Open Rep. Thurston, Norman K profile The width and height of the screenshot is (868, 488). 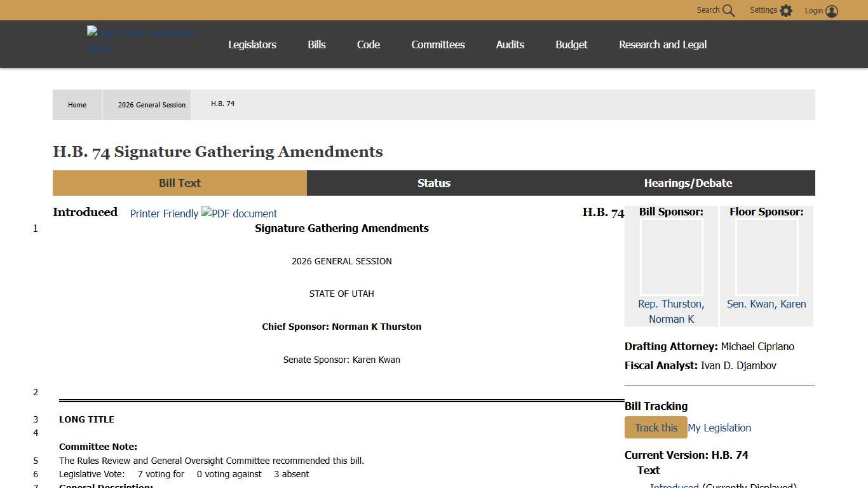point(671,311)
